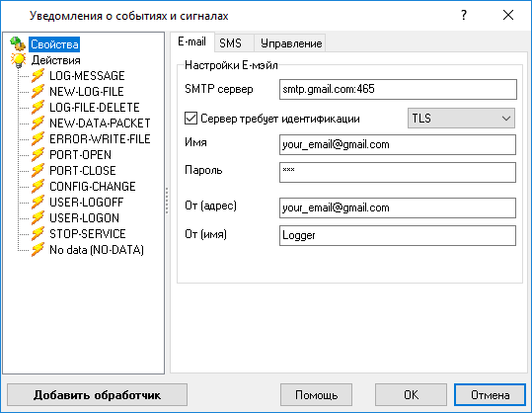This screenshot has width=532, height=413.
Task: Switch to the Управление tab
Action: (x=291, y=43)
